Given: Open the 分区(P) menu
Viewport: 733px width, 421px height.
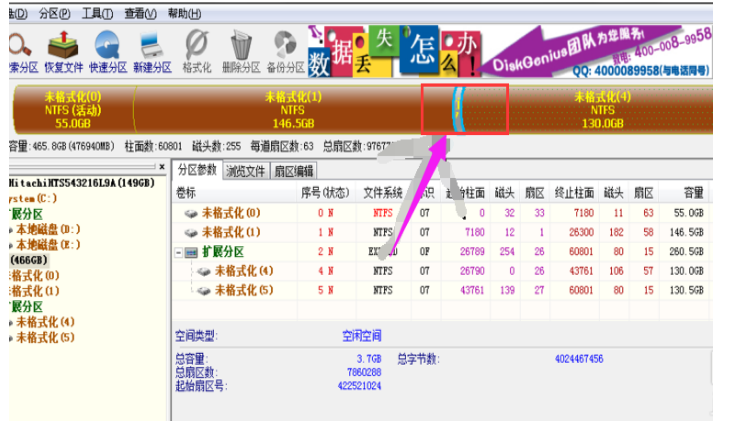Looking at the screenshot, I should [54, 14].
